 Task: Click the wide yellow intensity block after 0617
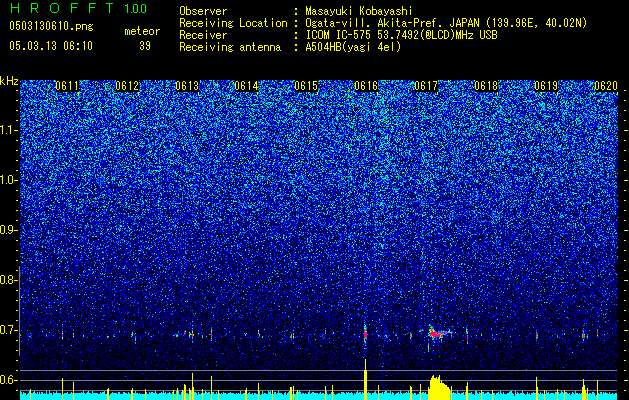coord(440,388)
